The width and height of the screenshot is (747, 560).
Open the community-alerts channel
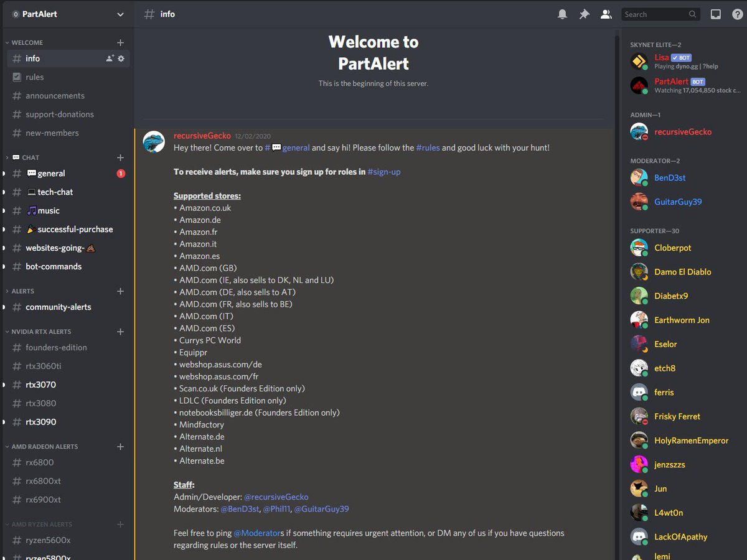pos(68,307)
